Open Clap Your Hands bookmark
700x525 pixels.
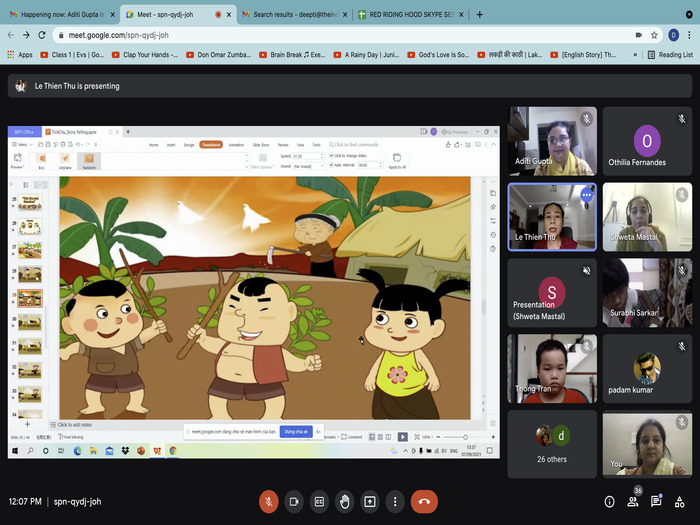coord(145,54)
